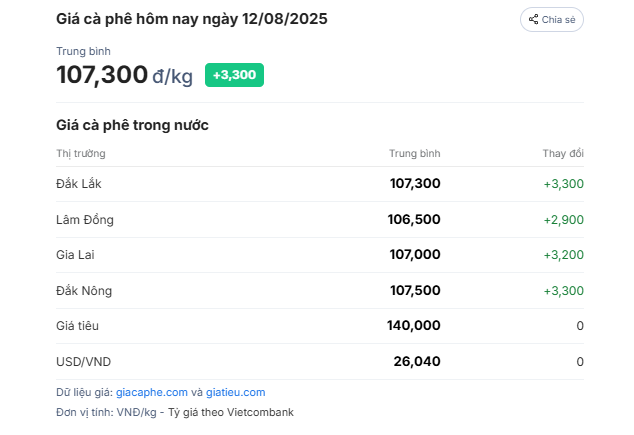This screenshot has width=634, height=435.
Task: Click the Lâm Đồng price 106,500
Action: (414, 220)
